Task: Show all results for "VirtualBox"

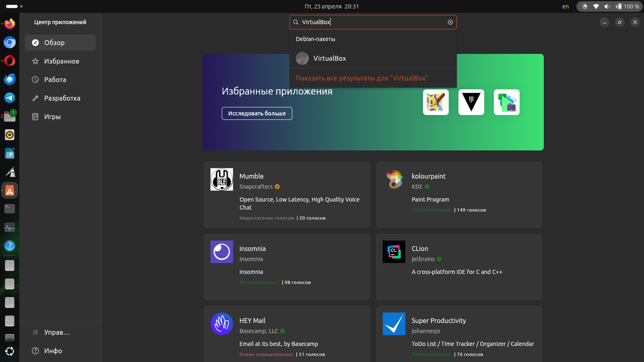Action: pyautogui.click(x=362, y=78)
